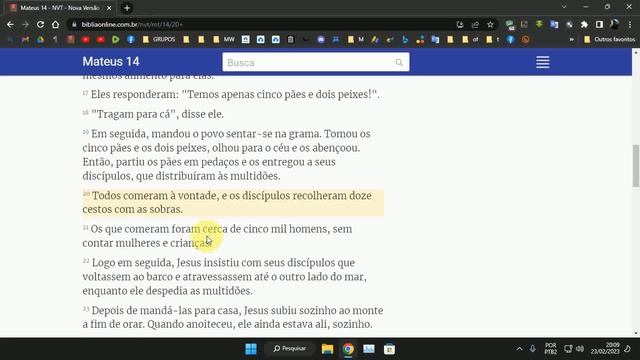Viewport: 640px width, 360px height.
Task: Expand the GRUPOS bookmark folder
Action: tap(159, 40)
